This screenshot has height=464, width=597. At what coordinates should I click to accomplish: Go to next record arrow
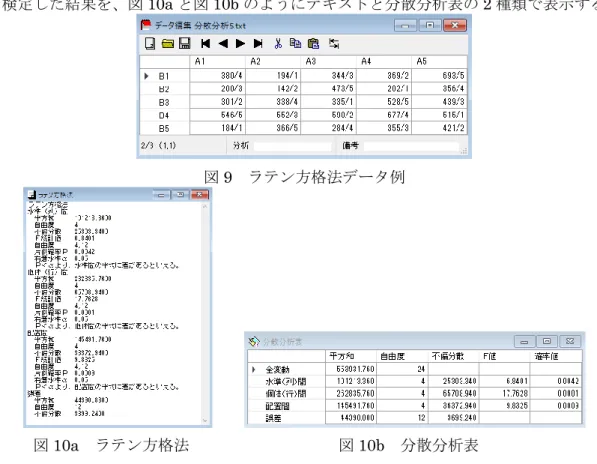[240, 44]
